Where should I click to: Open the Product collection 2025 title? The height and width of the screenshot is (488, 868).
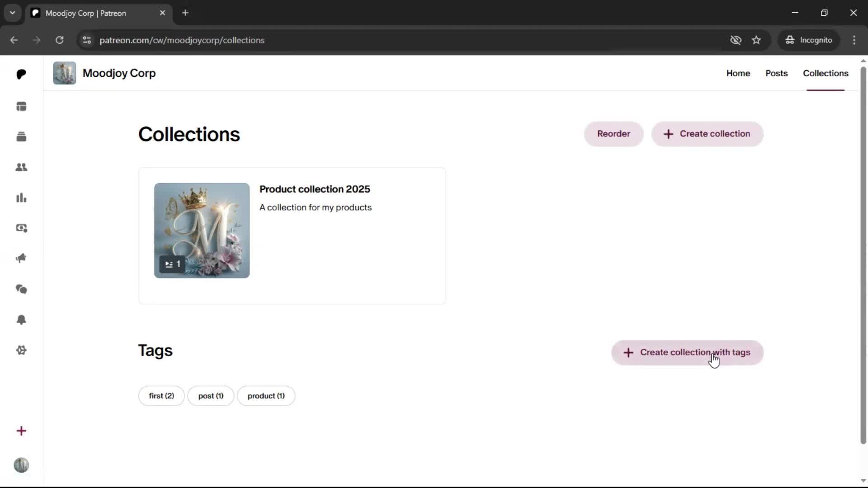coord(315,189)
